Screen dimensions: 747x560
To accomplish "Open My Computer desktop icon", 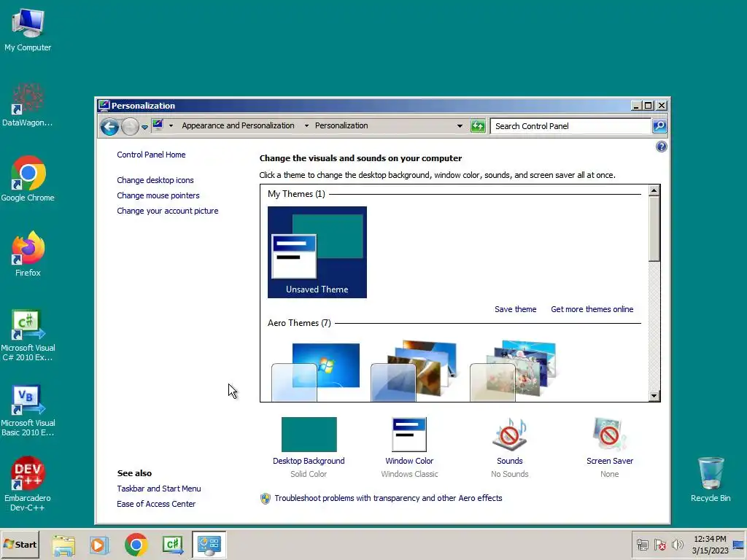I will [x=28, y=29].
